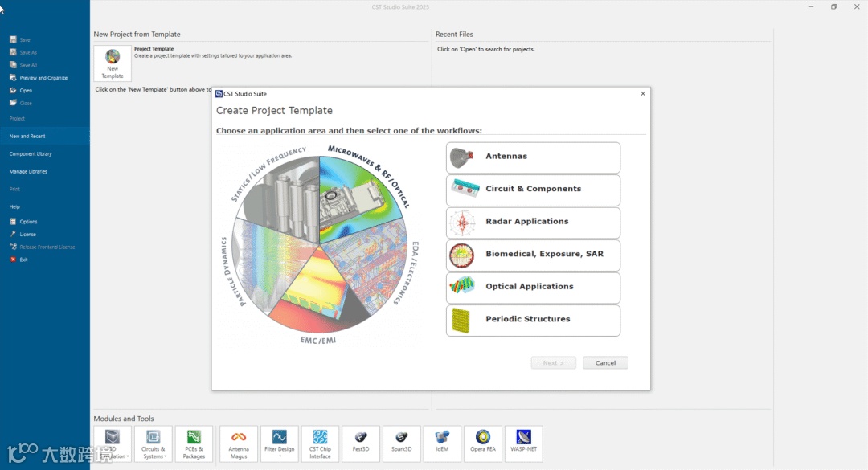Viewport: 868px width, 470px height.
Task: Close the Create Project Template dialog
Action: click(643, 93)
